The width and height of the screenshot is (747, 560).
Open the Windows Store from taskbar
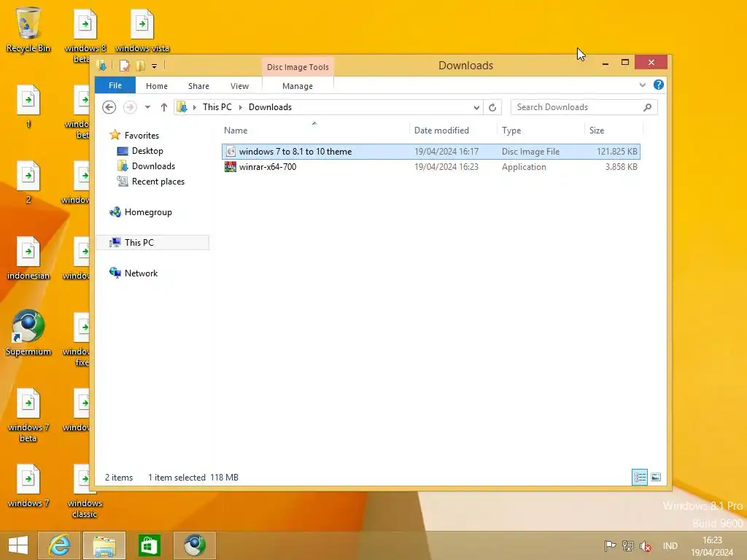tap(149, 545)
